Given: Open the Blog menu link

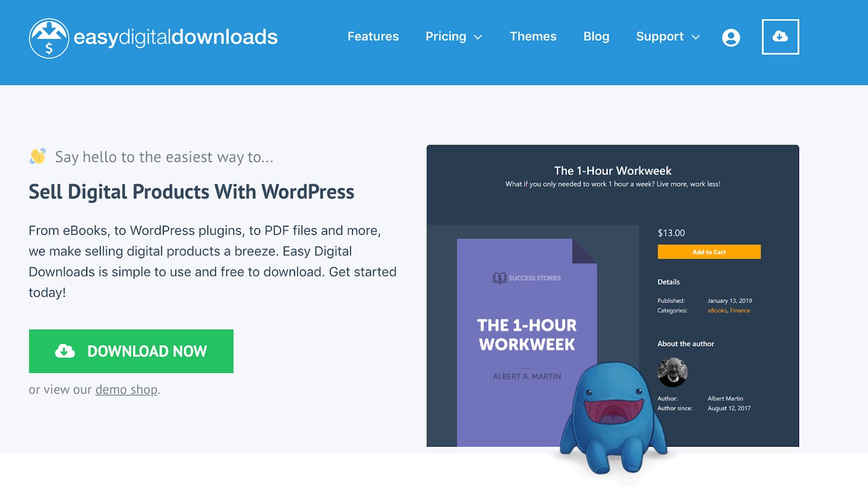Looking at the screenshot, I should click(x=596, y=36).
